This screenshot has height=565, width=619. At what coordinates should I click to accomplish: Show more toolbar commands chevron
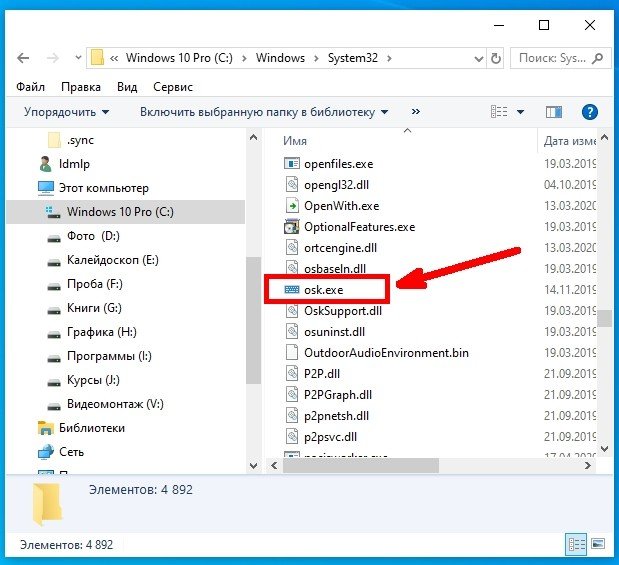coord(416,112)
